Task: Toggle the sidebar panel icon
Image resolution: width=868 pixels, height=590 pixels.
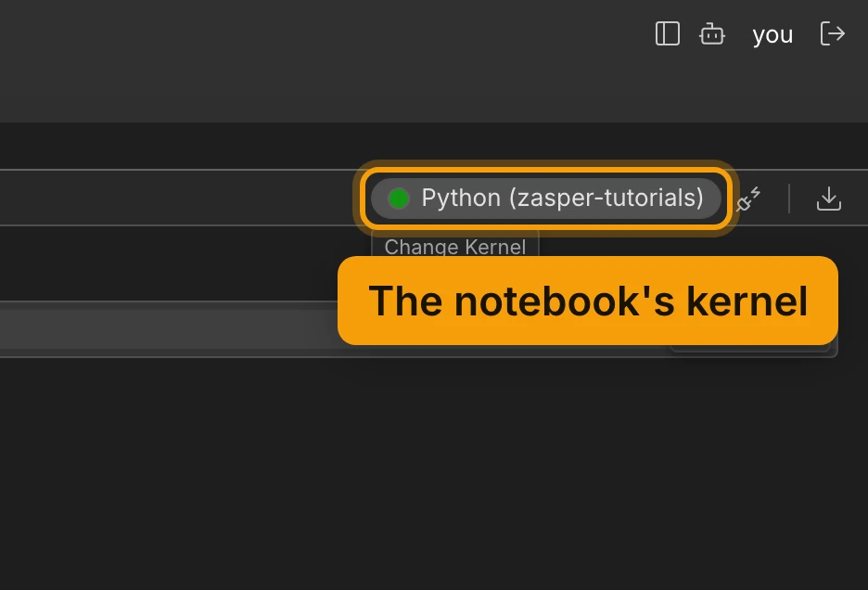Action: click(x=667, y=33)
